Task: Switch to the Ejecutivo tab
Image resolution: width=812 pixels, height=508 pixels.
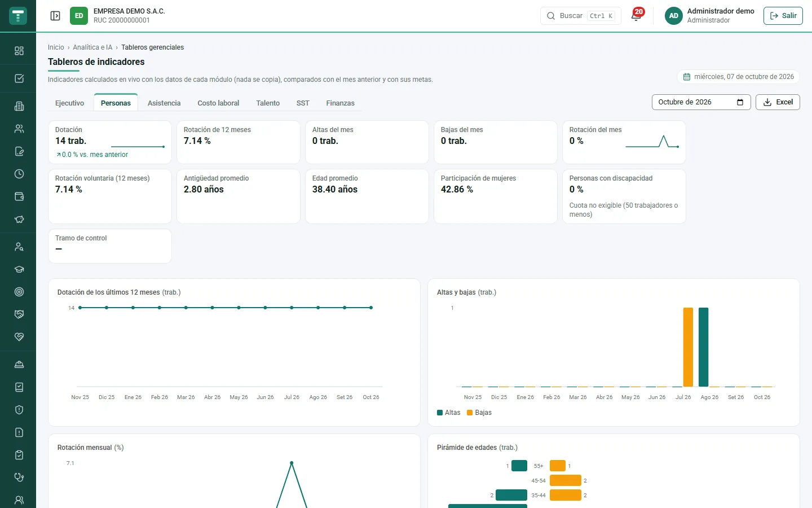Action: click(69, 103)
